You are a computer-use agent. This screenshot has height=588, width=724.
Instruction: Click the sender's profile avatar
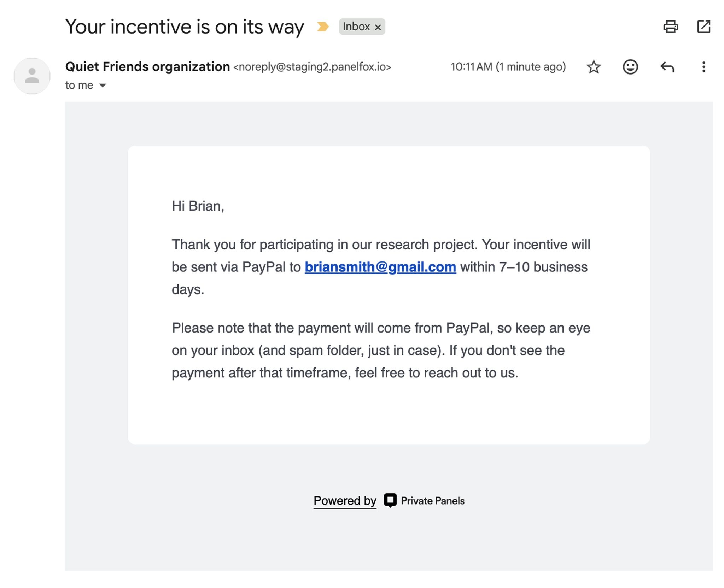tap(32, 76)
